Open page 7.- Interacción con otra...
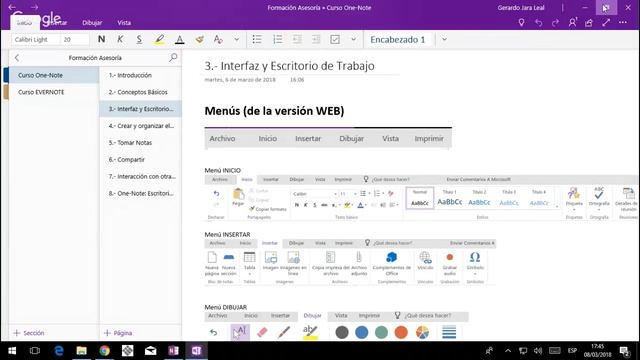This screenshot has width=640, height=360. (x=140, y=176)
